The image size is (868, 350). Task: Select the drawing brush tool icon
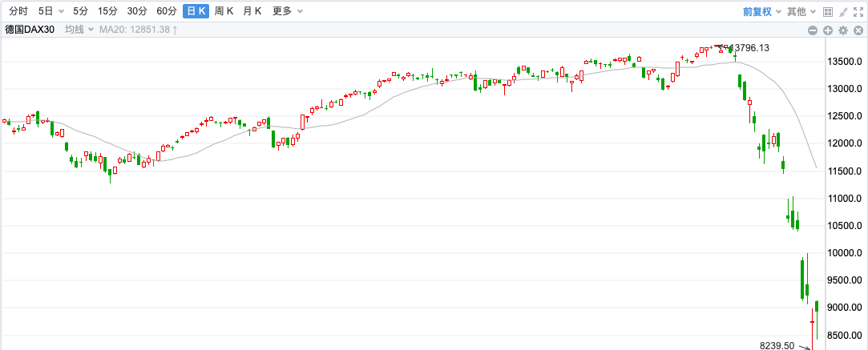(x=843, y=11)
